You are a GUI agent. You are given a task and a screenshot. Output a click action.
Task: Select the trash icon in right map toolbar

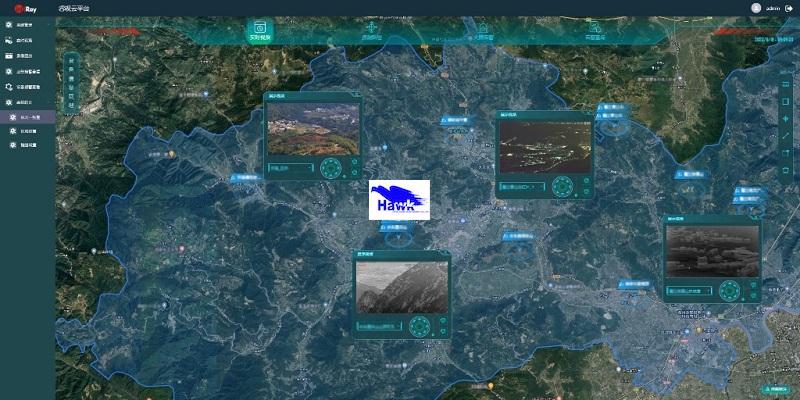tap(786, 169)
